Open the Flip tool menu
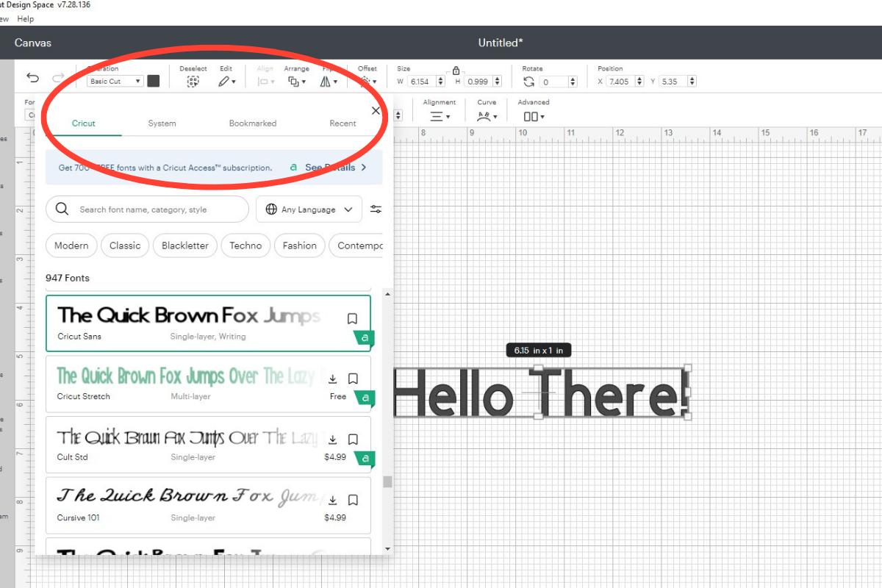The width and height of the screenshot is (882, 588). tap(329, 82)
